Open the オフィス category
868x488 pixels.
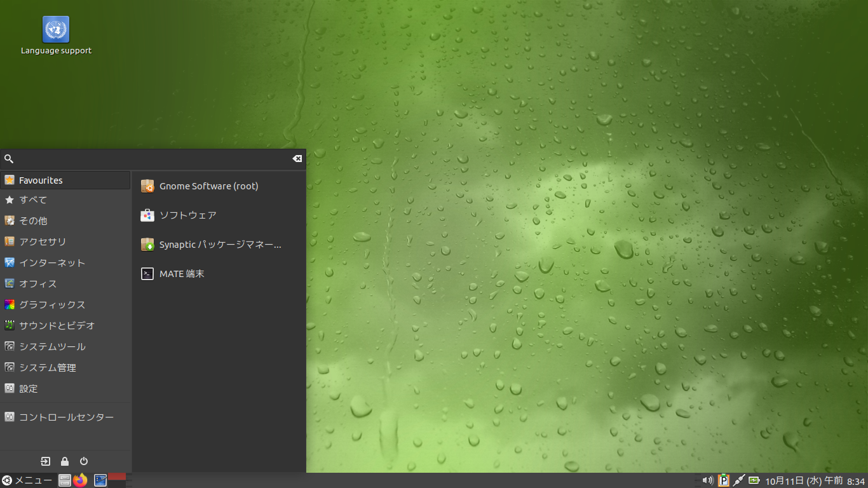pos(65,284)
